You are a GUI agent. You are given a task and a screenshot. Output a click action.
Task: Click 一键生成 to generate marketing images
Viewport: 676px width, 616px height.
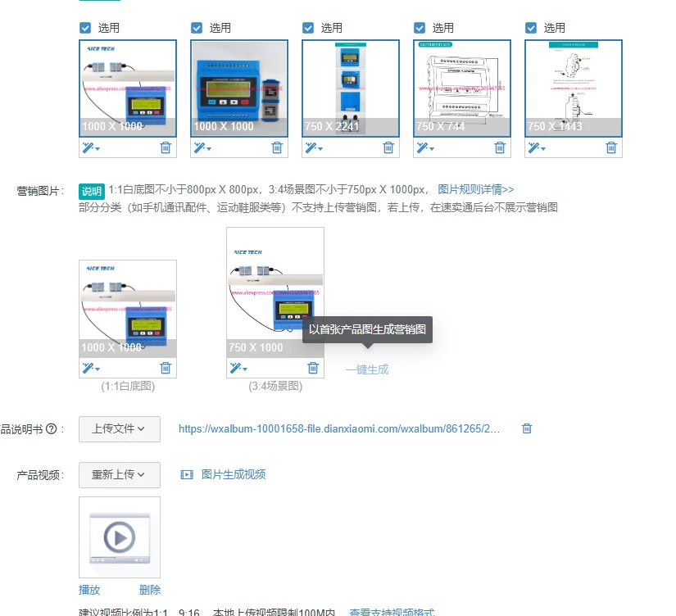[367, 369]
